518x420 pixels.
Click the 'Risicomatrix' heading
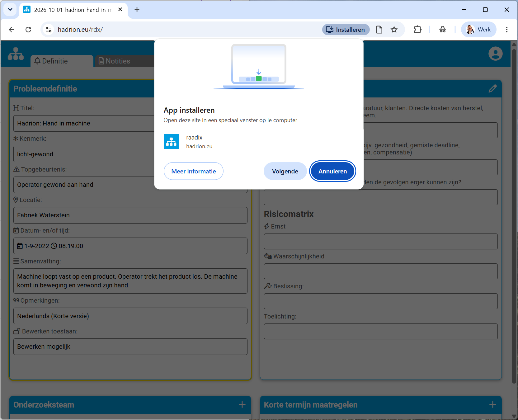(289, 214)
